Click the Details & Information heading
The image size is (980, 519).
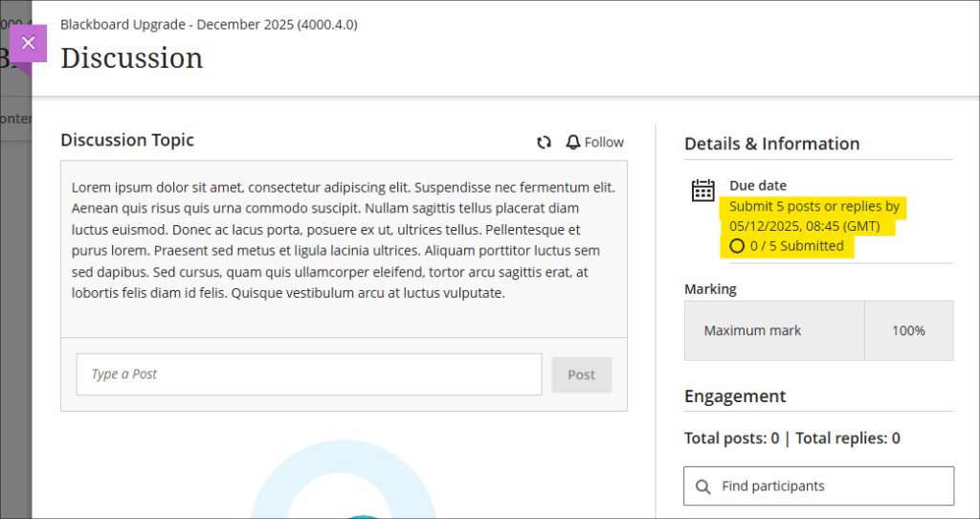click(771, 144)
